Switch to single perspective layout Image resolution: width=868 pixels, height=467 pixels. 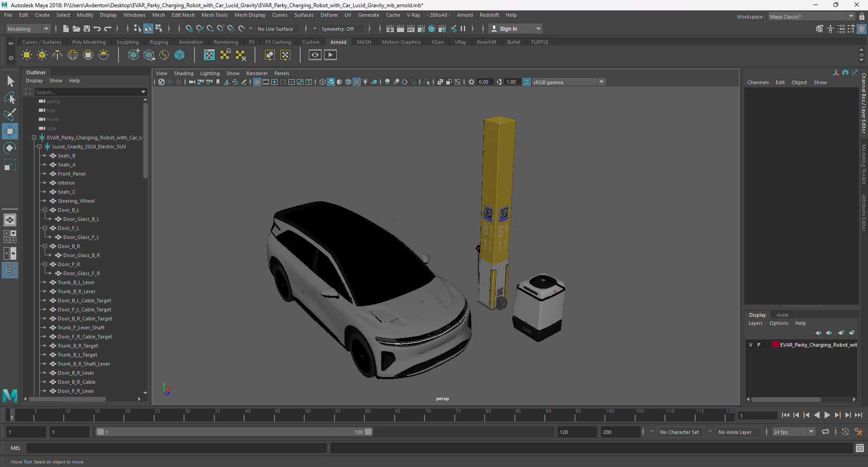(x=10, y=220)
